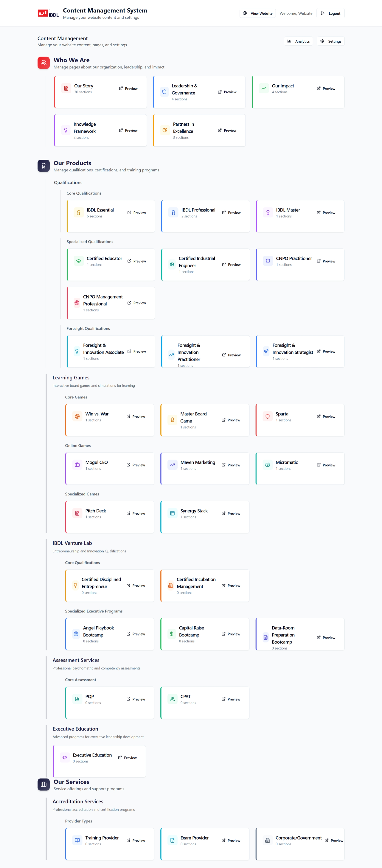Open the Settings page

pos(330,41)
